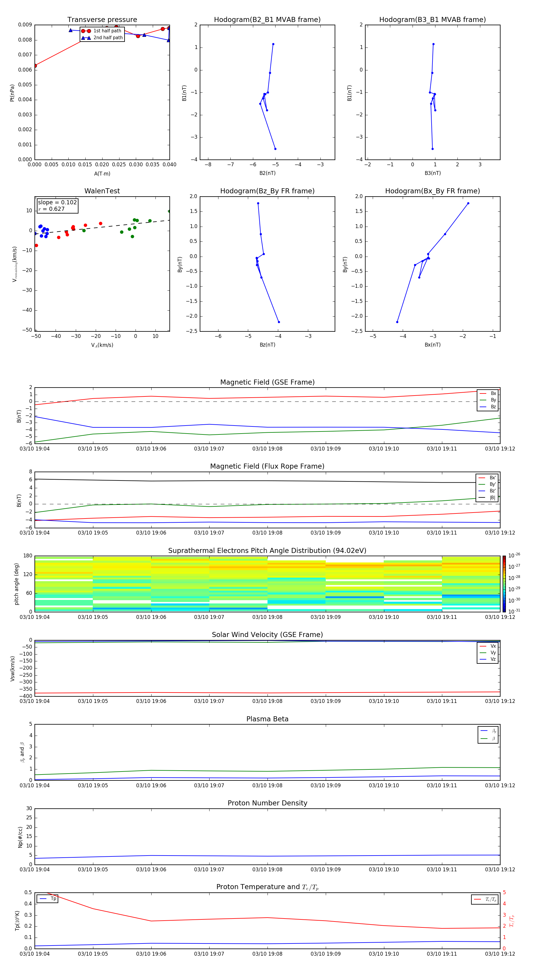Screen dimensions: 535x980
Task: Click the 'V_A(km/s)' axis label under WalenTest
Action: click(102, 345)
